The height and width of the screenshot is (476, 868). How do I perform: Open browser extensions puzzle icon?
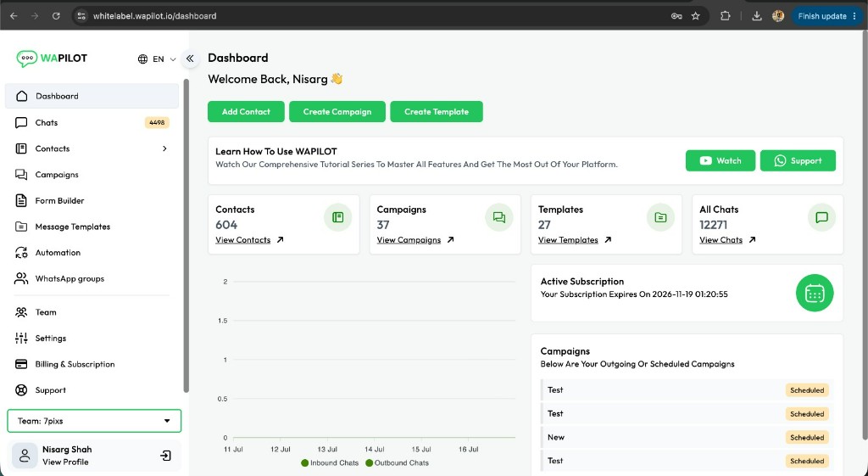pos(726,16)
